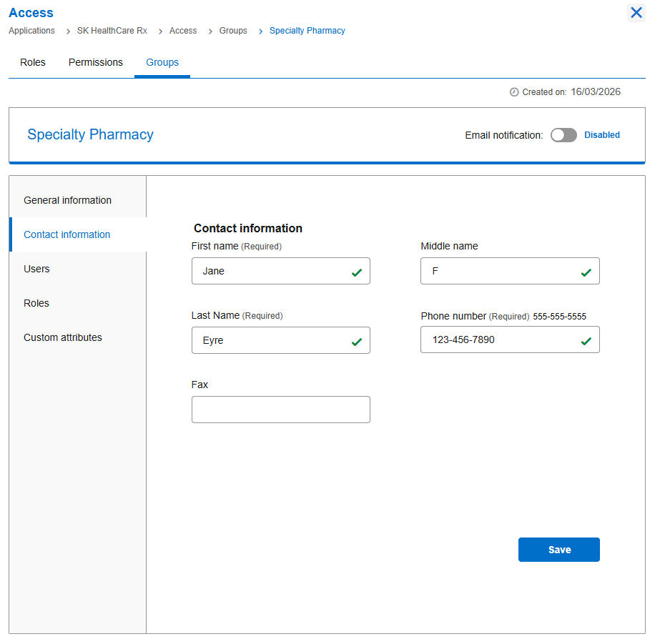Click the empty Fax input field
Viewport: 655px width, 644px height.
(281, 410)
